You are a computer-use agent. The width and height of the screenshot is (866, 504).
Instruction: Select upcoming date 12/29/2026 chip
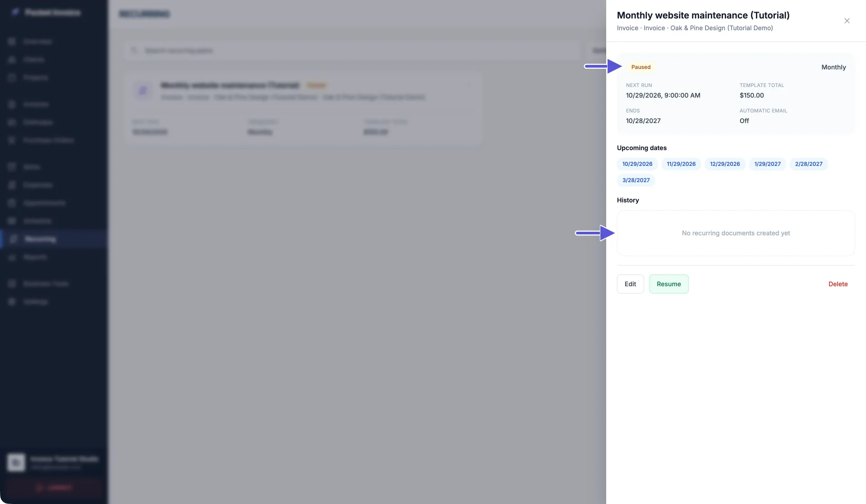pyautogui.click(x=724, y=164)
